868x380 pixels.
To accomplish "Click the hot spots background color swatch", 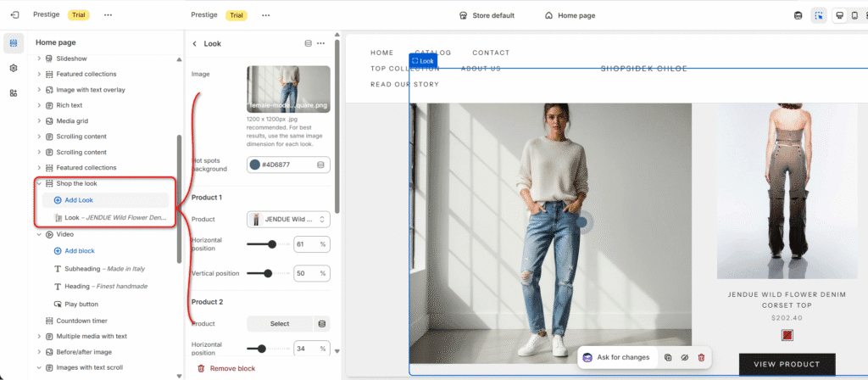I will (x=255, y=165).
